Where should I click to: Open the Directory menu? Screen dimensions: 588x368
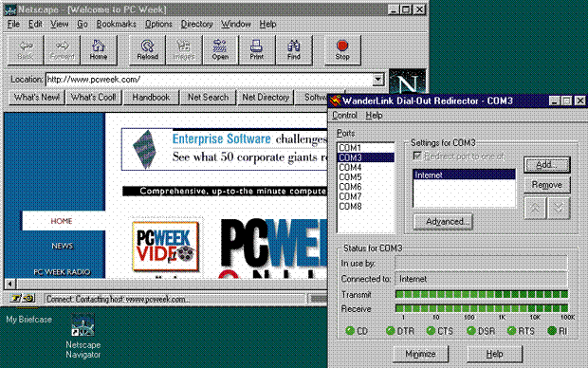pos(197,24)
